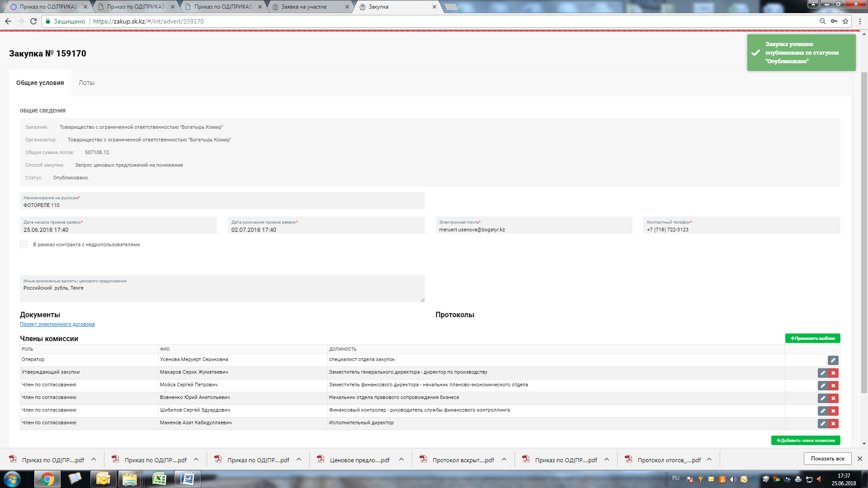Edit Макенов Азат Кабидуллаевич row with pencil
This screenshot has height=488, width=868.
(x=823, y=423)
